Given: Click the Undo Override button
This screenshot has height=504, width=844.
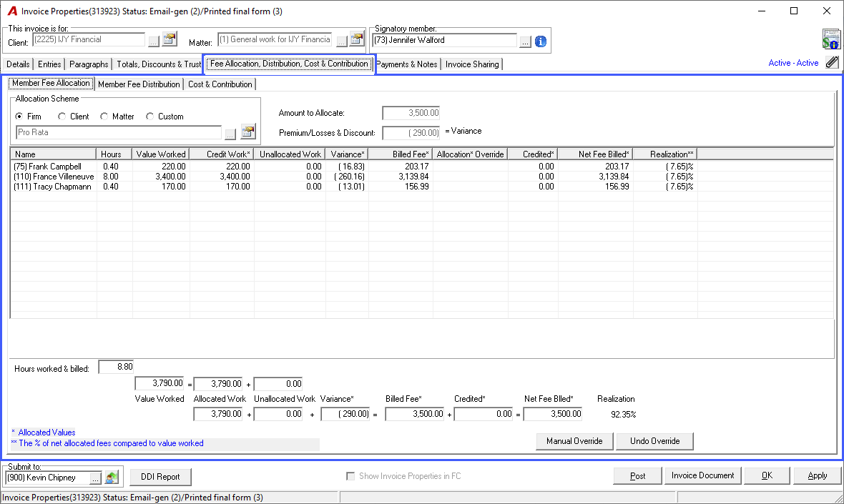Looking at the screenshot, I should [654, 441].
